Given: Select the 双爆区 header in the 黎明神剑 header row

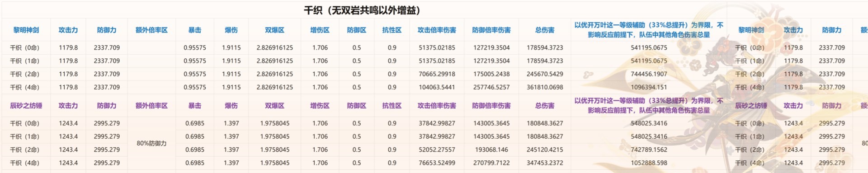Looking at the screenshot, I should pyautogui.click(x=274, y=30).
